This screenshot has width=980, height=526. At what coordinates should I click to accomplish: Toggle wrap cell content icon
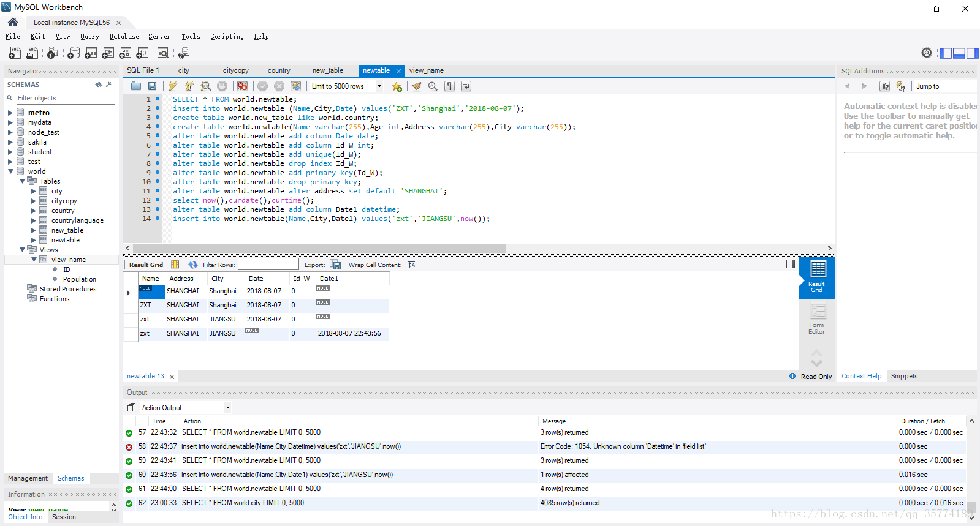tap(412, 265)
